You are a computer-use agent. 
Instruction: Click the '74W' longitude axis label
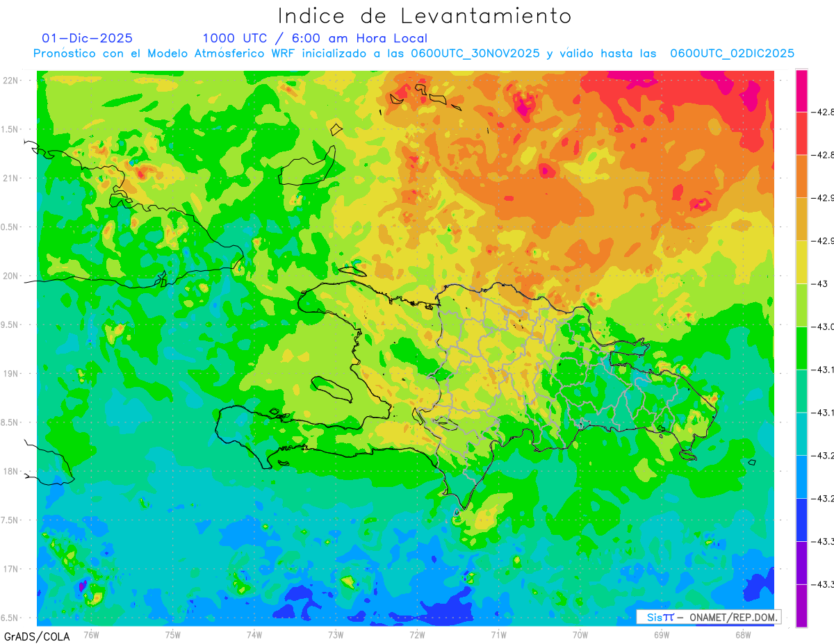pos(254,634)
